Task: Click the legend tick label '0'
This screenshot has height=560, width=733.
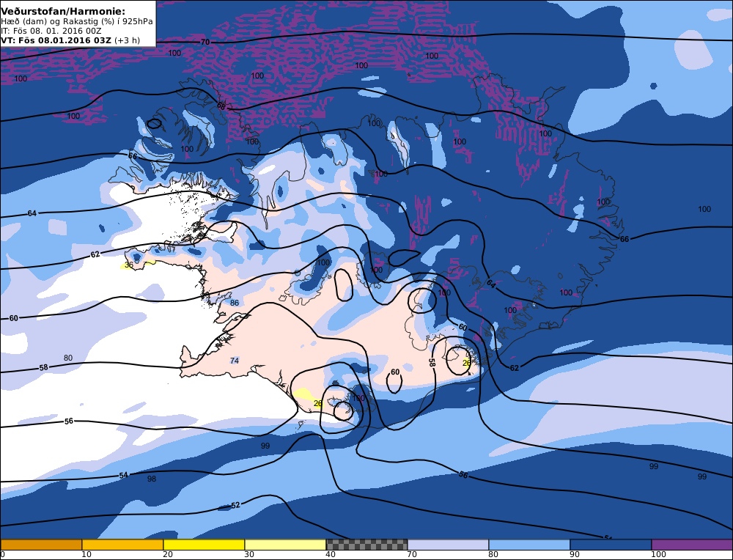Action: tap(2, 554)
